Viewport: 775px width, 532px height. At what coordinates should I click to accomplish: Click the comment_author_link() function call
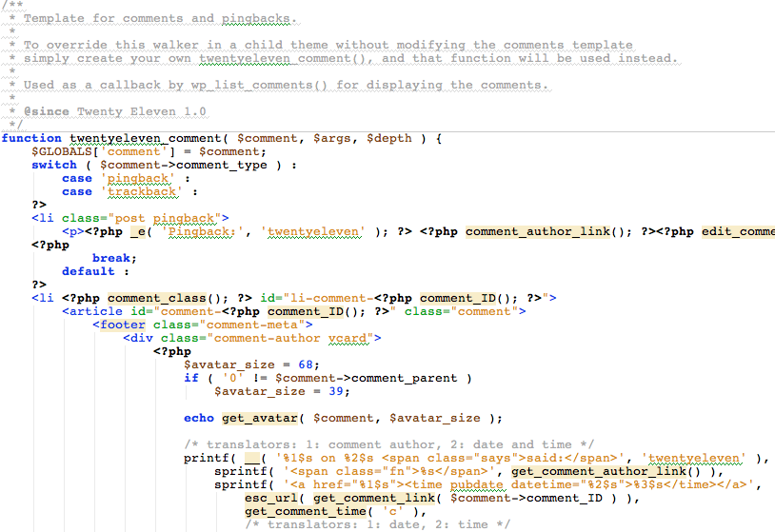pos(546,231)
